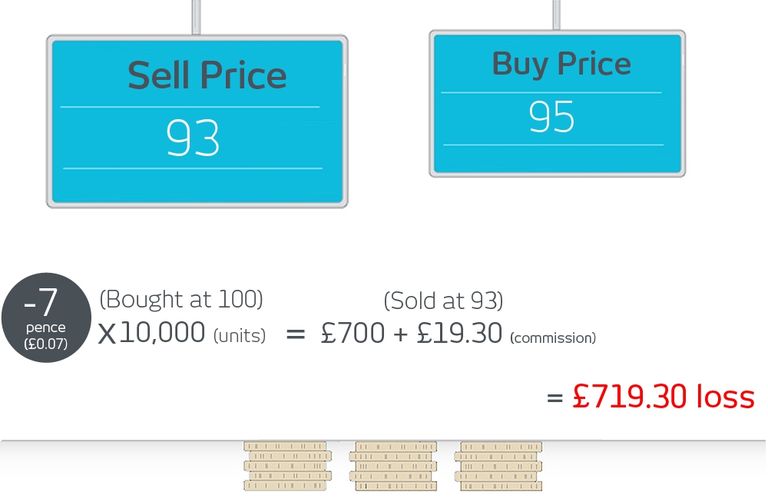The width and height of the screenshot is (768, 502).
Task: Click the X10,000 units multiplier text
Action: (x=151, y=334)
